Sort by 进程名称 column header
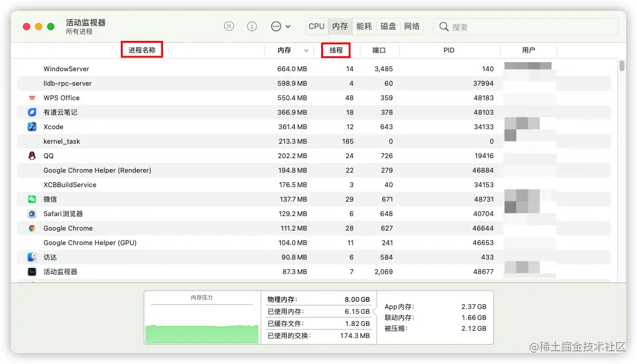The image size is (637, 364). tap(142, 50)
